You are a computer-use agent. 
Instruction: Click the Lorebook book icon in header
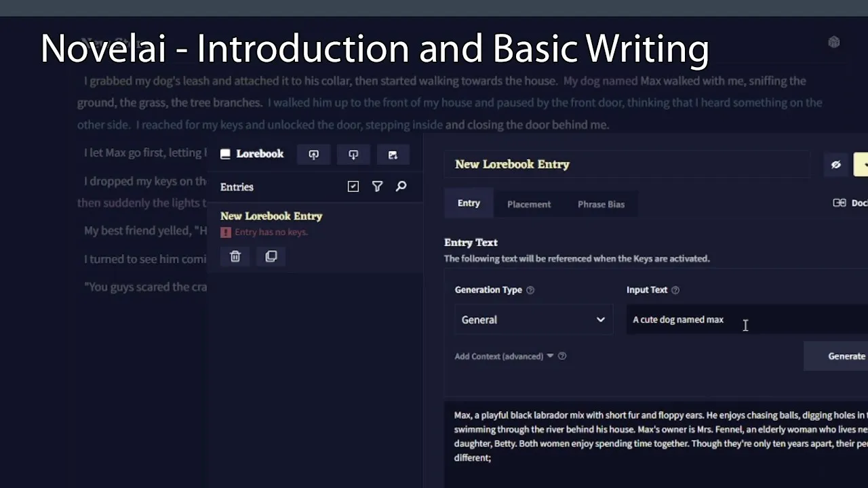pyautogui.click(x=225, y=154)
